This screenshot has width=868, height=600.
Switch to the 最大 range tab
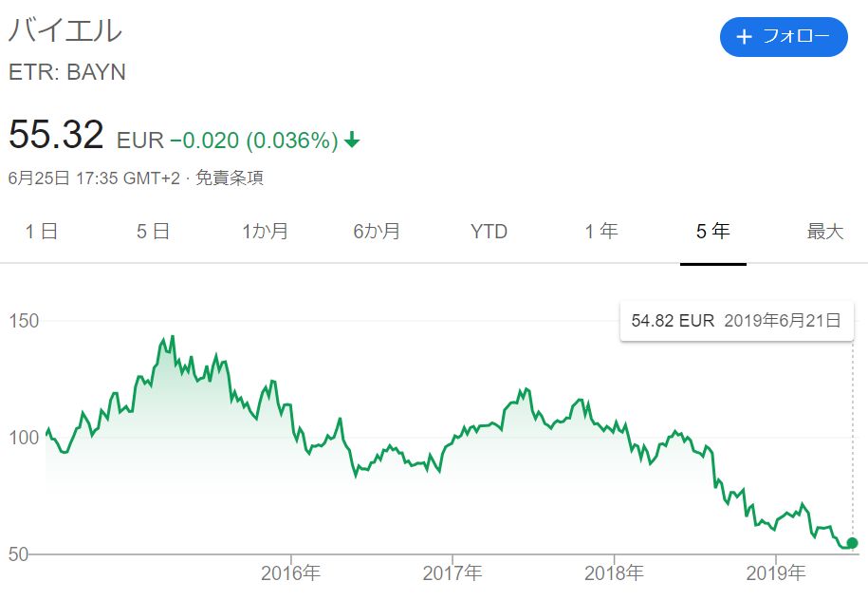pyautogui.click(x=824, y=232)
